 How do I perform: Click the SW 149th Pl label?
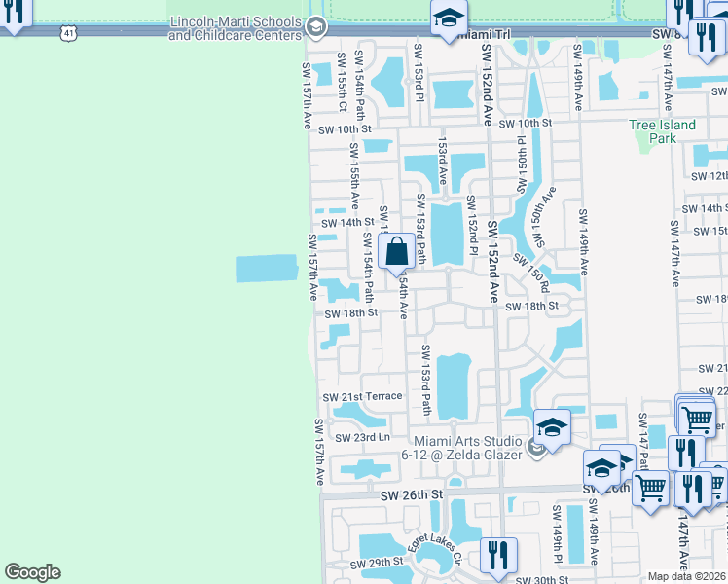click(557, 534)
